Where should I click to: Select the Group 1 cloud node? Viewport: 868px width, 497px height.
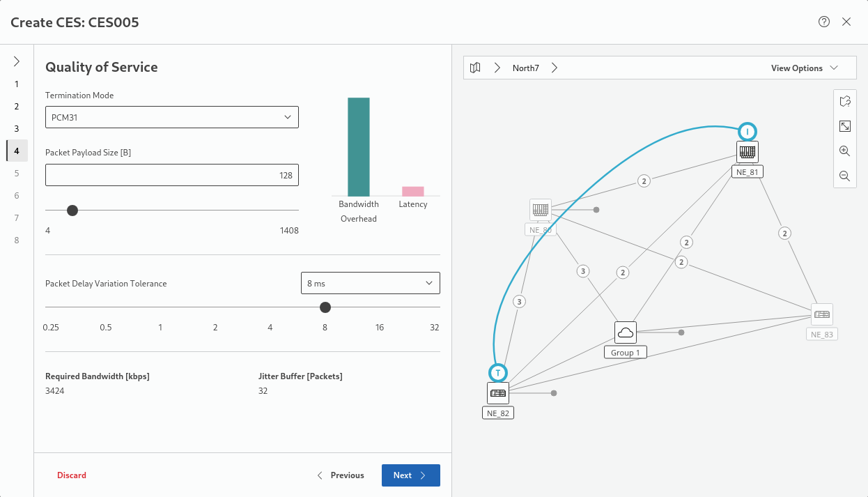coord(626,332)
